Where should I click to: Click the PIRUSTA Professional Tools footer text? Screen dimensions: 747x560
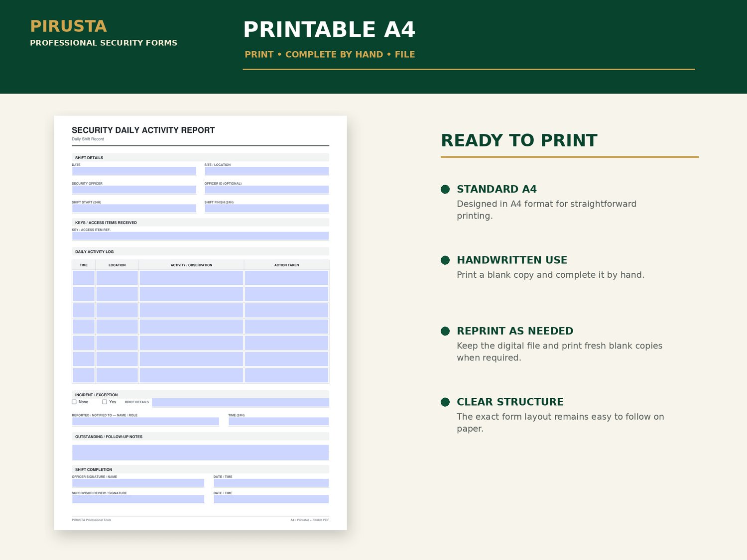pyautogui.click(x=92, y=520)
